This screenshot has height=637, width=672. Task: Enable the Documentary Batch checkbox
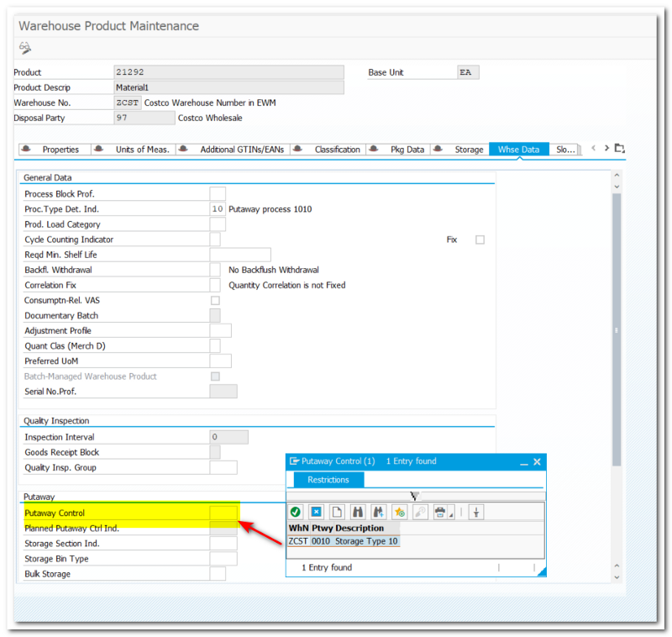214,315
